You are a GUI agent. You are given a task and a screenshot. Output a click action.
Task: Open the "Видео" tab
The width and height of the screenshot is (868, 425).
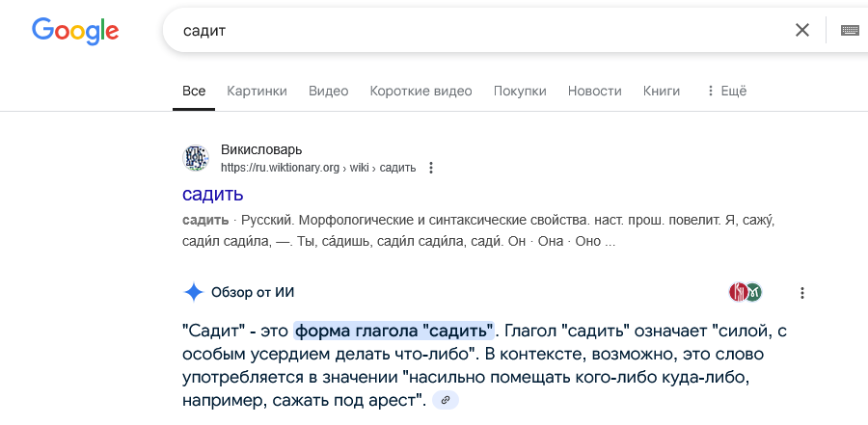coord(328,91)
